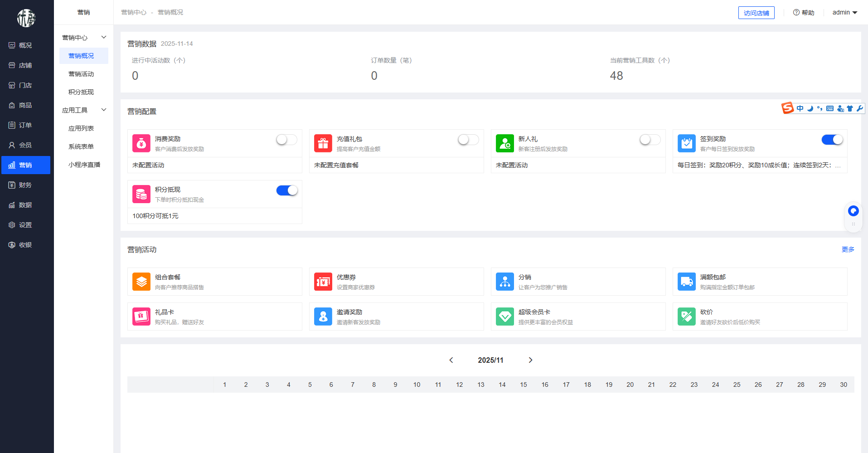868x453 pixels.
Task: Enable the 消费奖励 toggle switch
Action: coord(286,140)
